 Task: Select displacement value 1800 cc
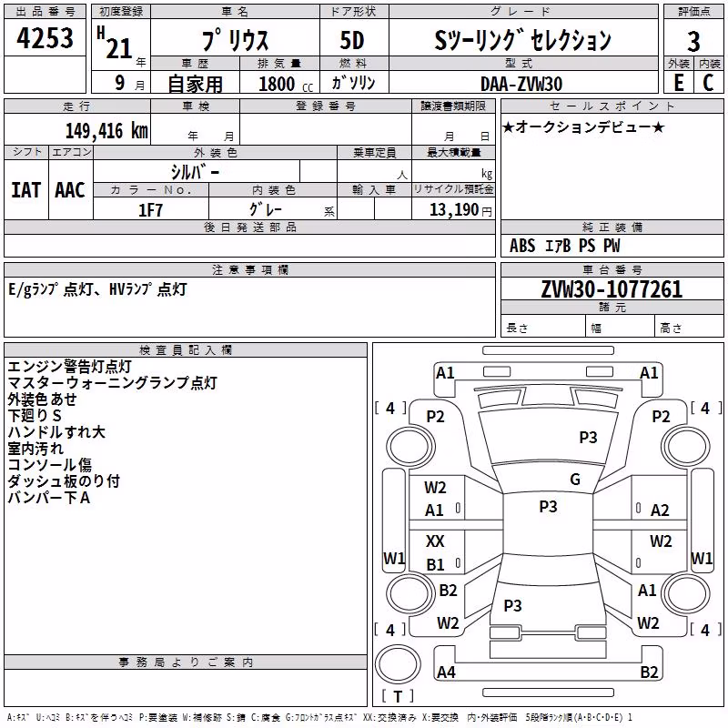pyautogui.click(x=286, y=84)
